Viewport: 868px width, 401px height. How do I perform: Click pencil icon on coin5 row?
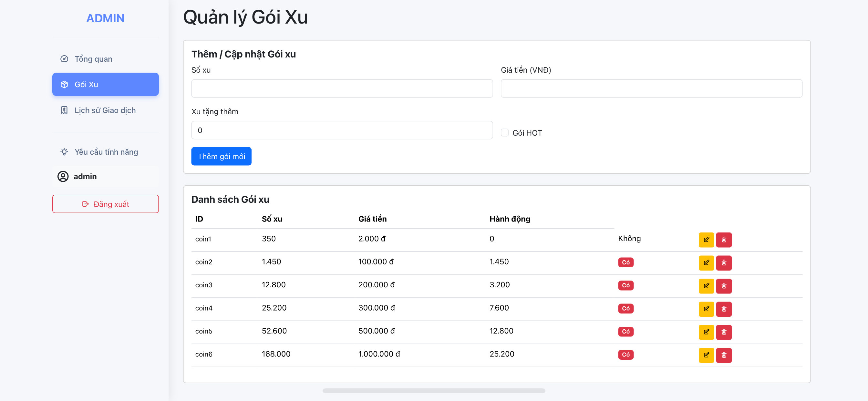(x=706, y=332)
